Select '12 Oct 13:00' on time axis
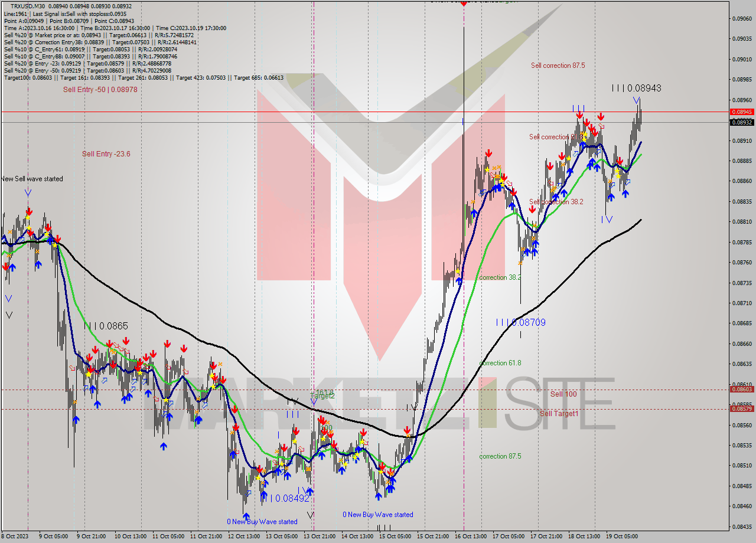 tap(244, 537)
